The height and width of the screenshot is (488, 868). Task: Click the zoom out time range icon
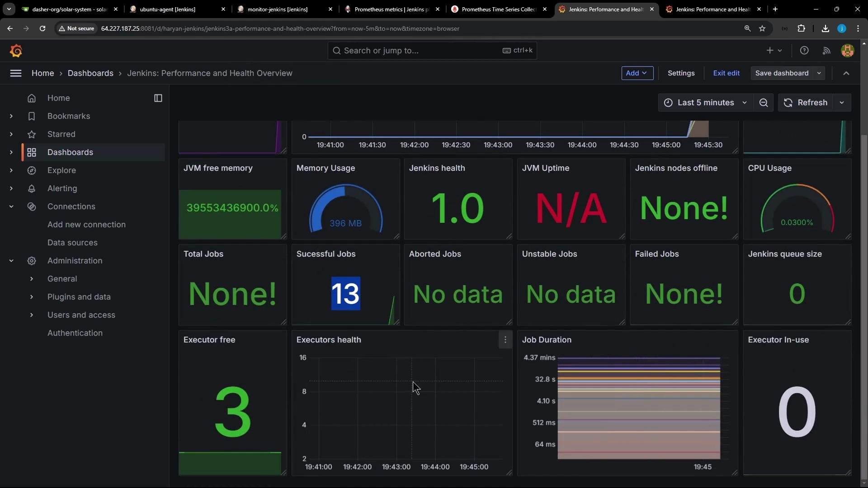point(764,103)
